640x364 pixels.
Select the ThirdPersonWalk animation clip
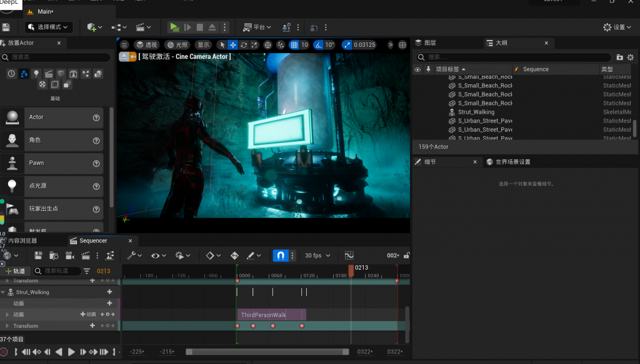point(272,315)
